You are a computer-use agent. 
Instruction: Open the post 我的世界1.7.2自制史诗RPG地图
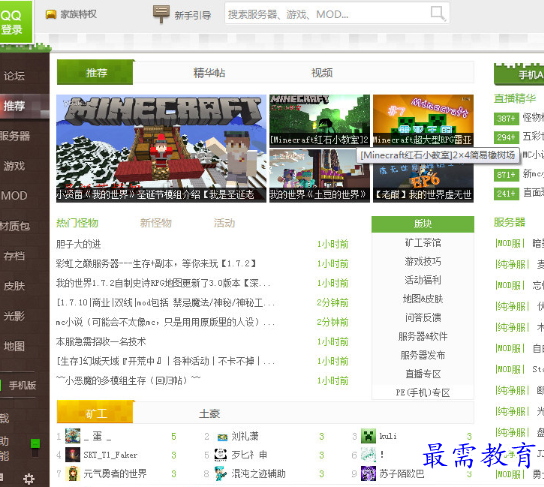[x=163, y=283]
